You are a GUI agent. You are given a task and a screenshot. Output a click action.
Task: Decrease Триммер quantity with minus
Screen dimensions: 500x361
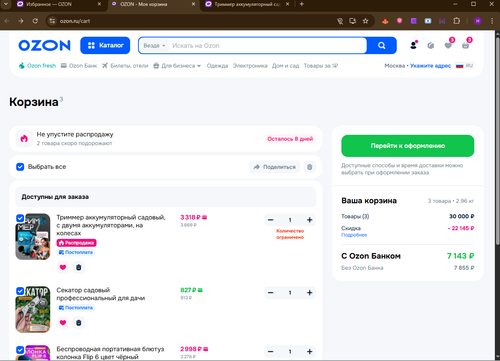[x=271, y=220]
